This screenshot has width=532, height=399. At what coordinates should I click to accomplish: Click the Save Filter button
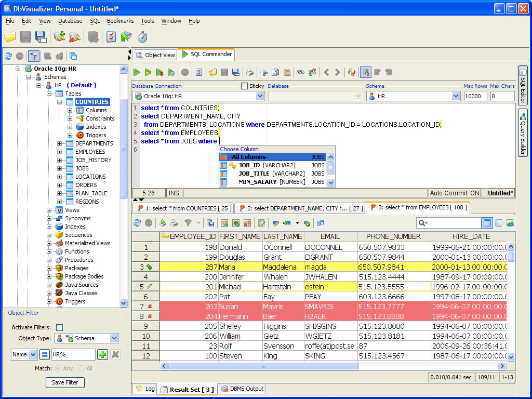click(65, 382)
